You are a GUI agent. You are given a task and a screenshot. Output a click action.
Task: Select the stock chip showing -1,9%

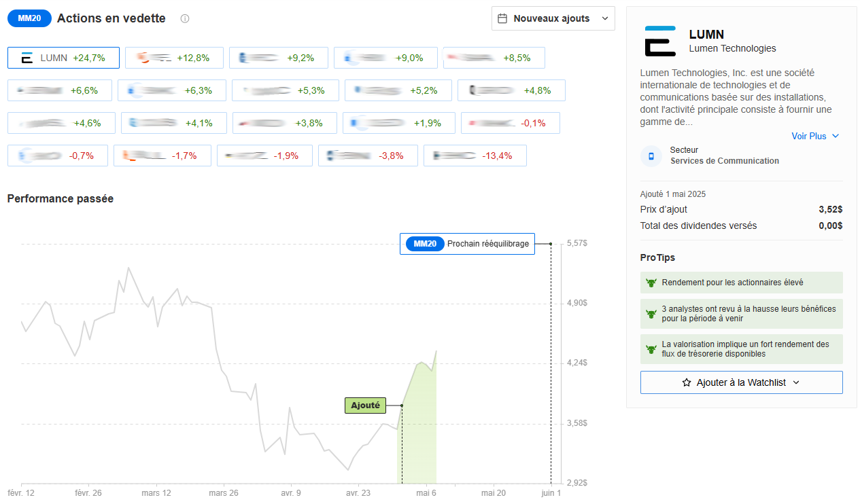264,156
